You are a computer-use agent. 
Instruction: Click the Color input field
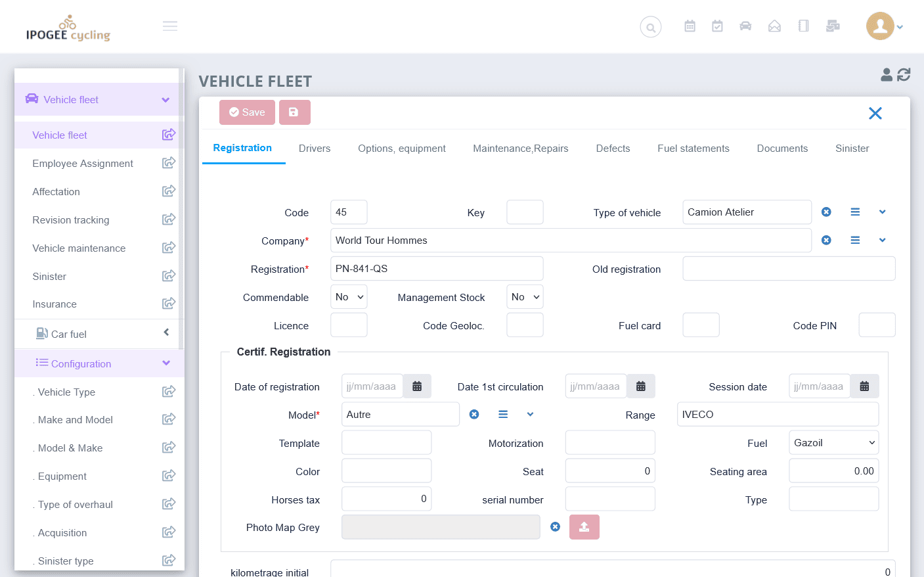[386, 471]
